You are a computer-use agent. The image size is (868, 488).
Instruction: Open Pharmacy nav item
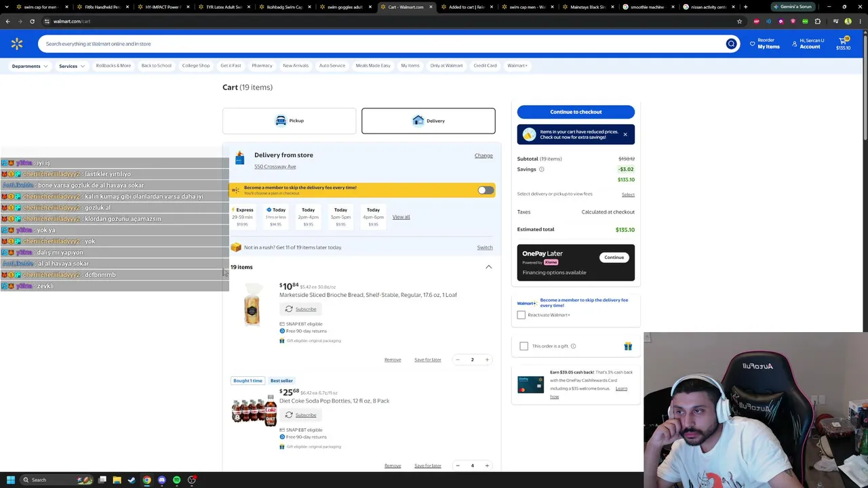tap(262, 66)
